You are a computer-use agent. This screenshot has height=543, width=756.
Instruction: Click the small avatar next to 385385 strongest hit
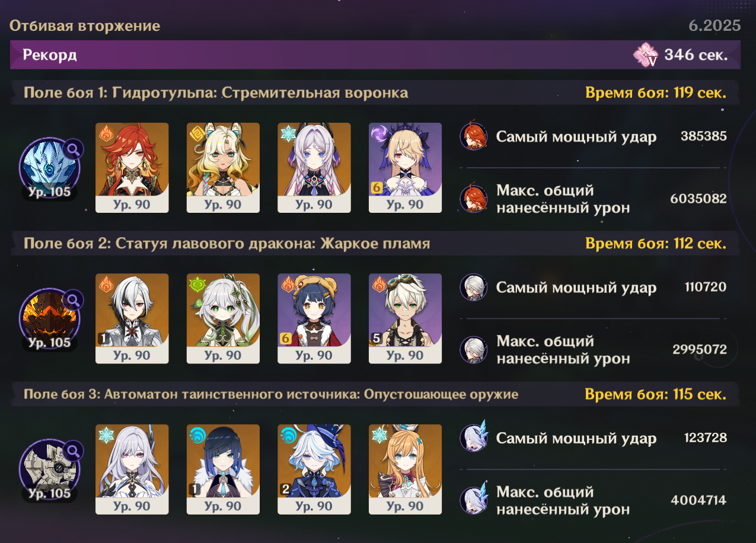click(x=473, y=137)
